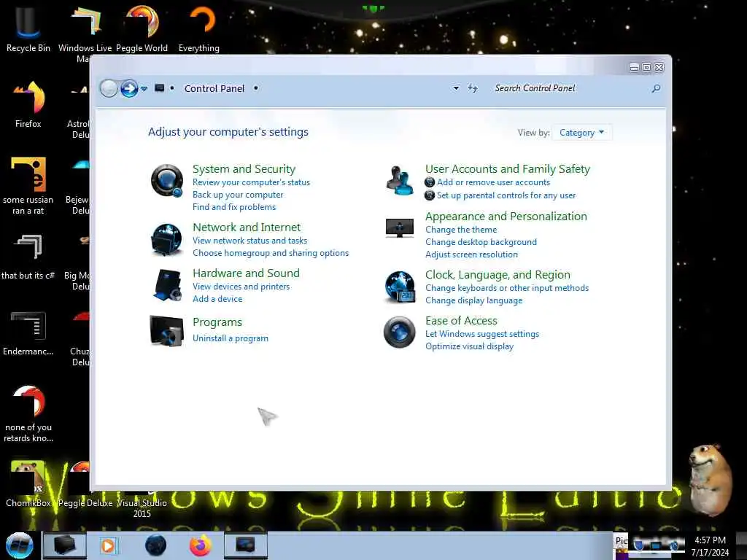Select the 'some russian ran a rat' desktop icon
The height and width of the screenshot is (560, 747).
pos(28,186)
